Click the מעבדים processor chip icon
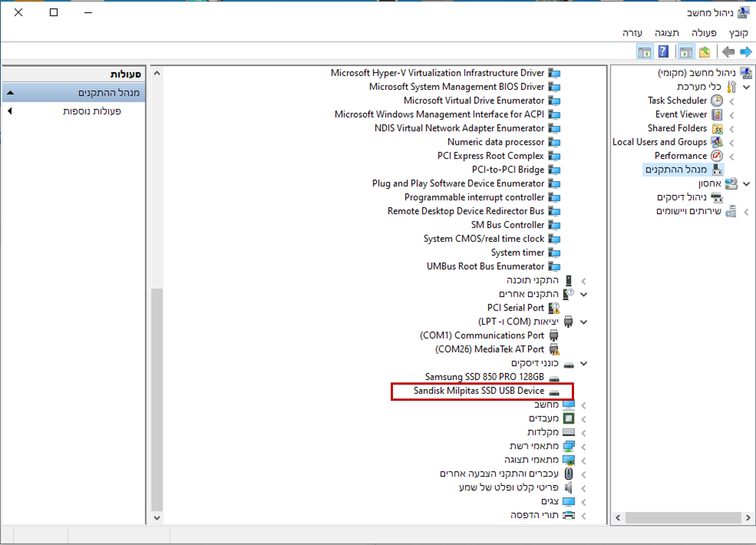Viewport: 756px width, 545px height. (x=569, y=418)
